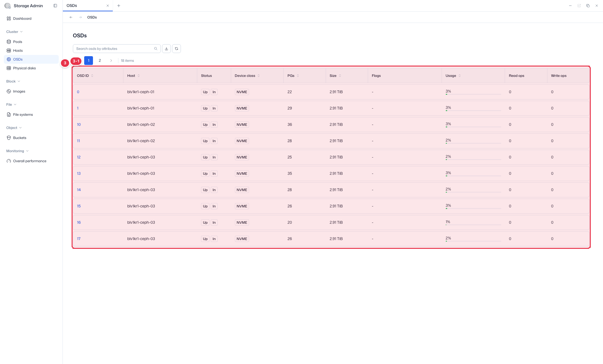The image size is (603, 364).
Task: Navigate forward with the right arrow
Action: pos(80,17)
